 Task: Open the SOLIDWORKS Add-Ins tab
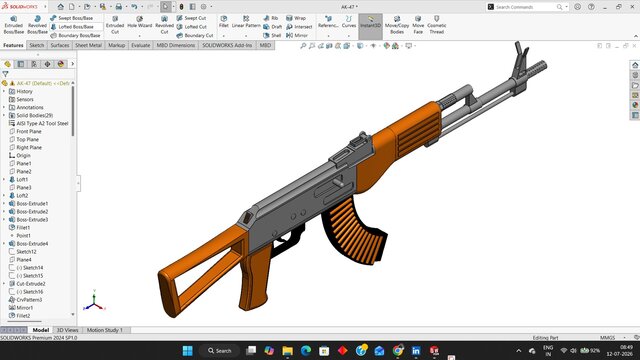click(x=227, y=45)
